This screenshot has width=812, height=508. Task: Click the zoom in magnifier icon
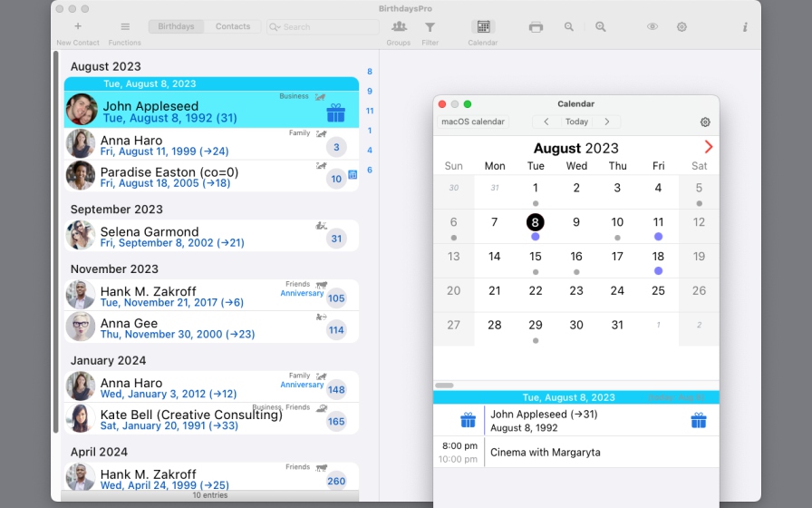[x=600, y=27]
